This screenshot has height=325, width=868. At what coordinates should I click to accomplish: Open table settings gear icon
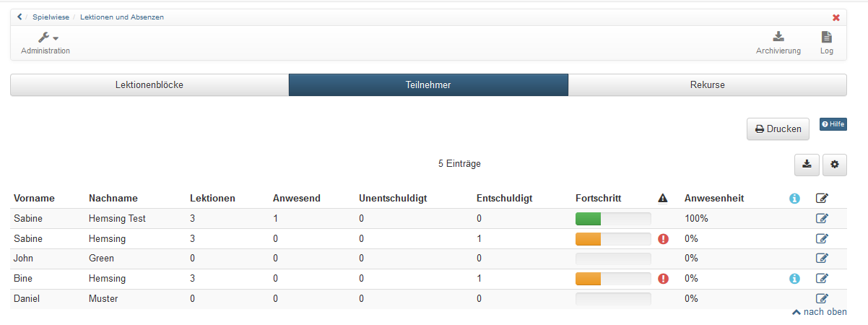click(x=835, y=165)
